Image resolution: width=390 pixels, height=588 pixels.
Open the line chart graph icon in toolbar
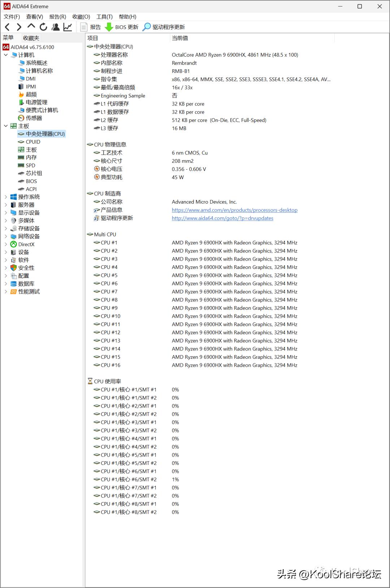click(x=68, y=27)
